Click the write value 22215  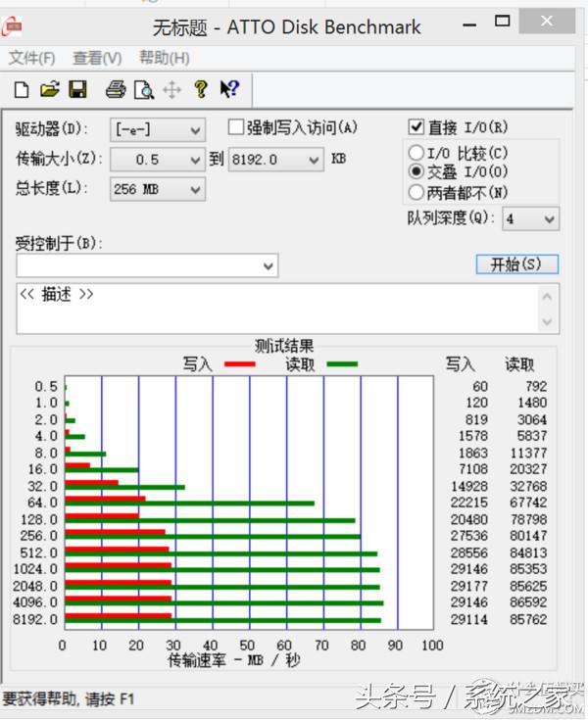[x=469, y=503]
